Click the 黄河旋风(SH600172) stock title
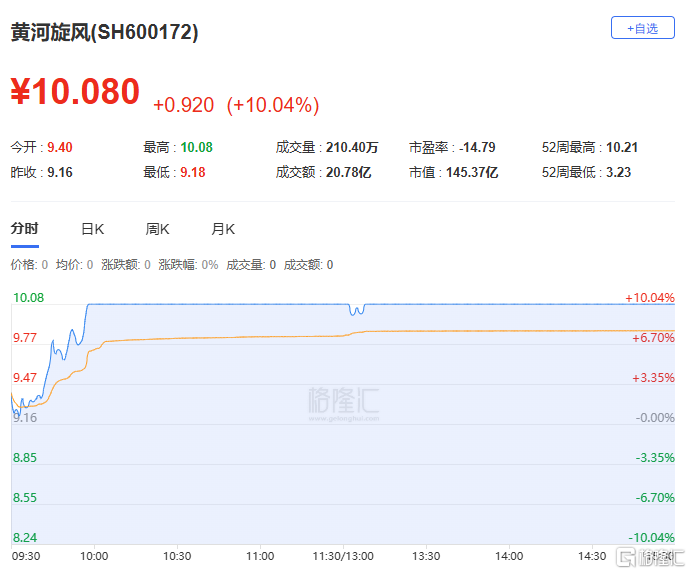The height and width of the screenshot is (574, 691). click(105, 32)
